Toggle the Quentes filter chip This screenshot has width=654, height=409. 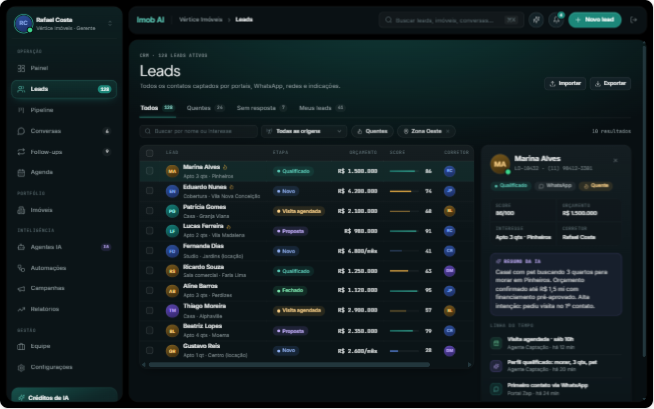pyautogui.click(x=372, y=131)
